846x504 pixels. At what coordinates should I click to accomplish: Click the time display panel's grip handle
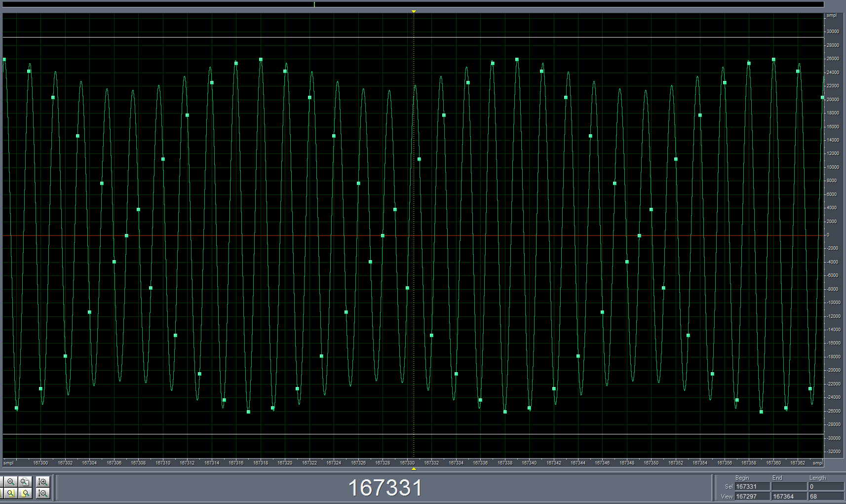pos(57,488)
